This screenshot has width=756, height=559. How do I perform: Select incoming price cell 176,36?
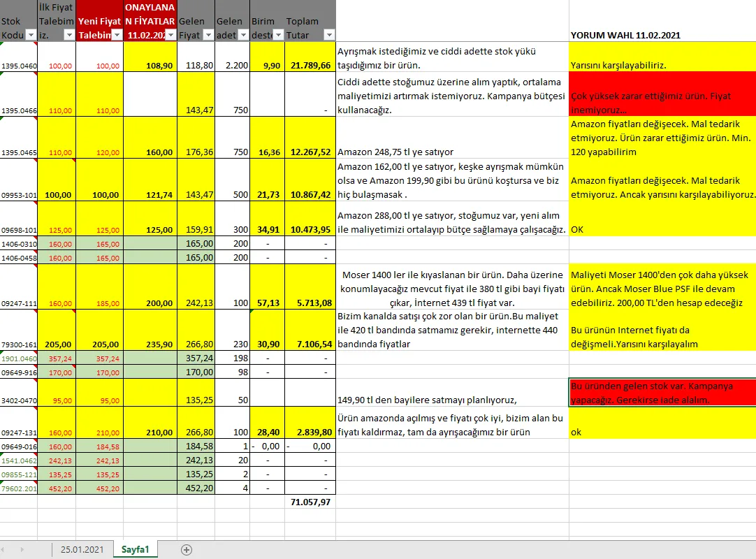coord(196,138)
